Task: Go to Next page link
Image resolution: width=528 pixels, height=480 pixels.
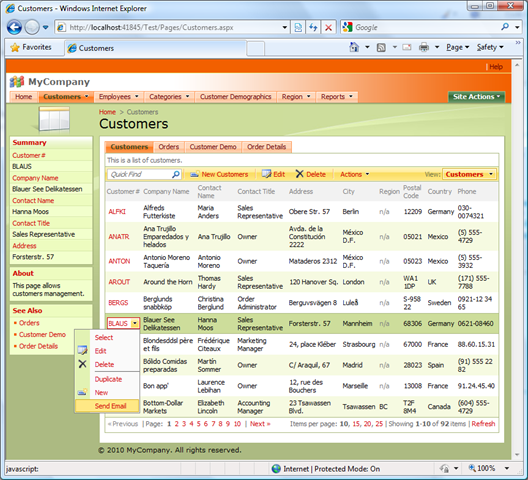Action: 260,424
